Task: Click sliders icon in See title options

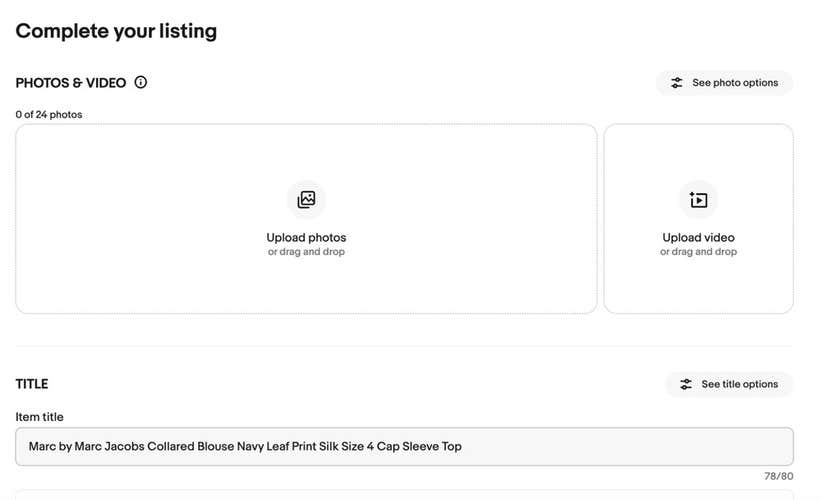Action: (686, 384)
